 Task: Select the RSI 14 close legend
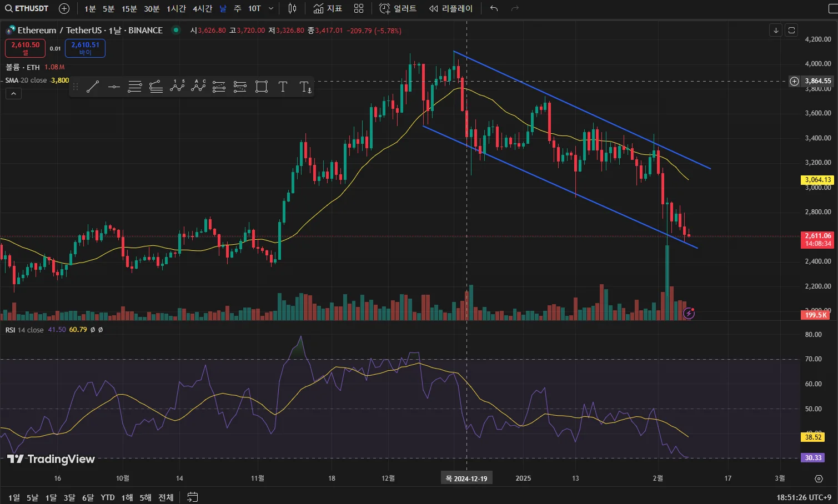pyautogui.click(x=25, y=330)
